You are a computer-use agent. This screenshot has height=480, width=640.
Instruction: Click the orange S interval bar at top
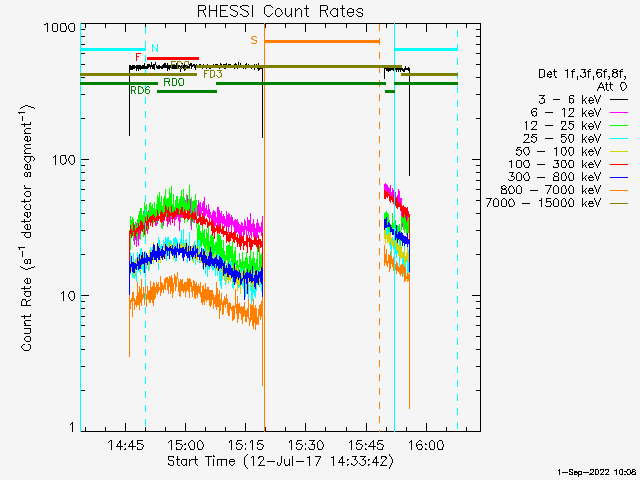tap(322, 41)
